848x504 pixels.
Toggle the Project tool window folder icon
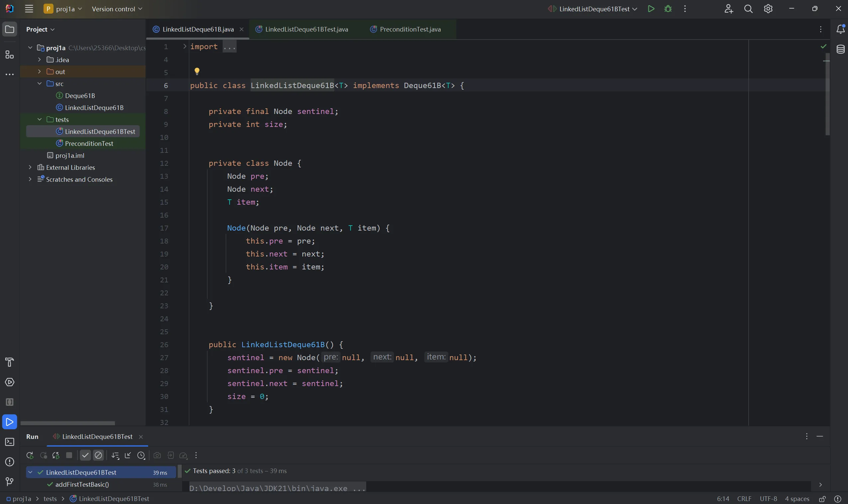click(10, 29)
